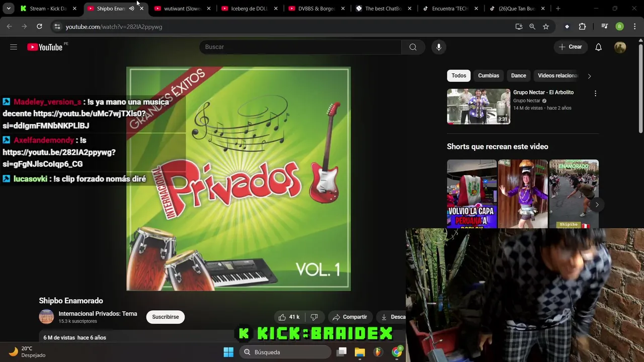The image size is (644, 362).
Task: Open the Chrome zoom magnifier icon
Action: (x=532, y=27)
